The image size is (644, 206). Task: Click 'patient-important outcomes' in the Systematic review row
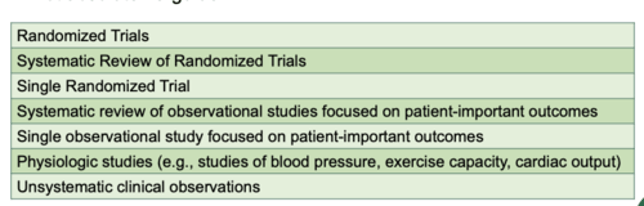(x=501, y=111)
